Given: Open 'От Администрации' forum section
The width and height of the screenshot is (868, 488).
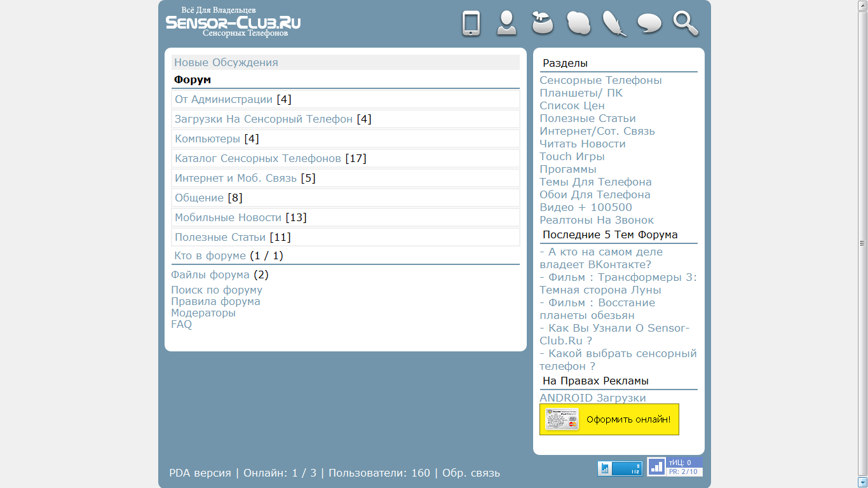Looking at the screenshot, I should click(x=224, y=99).
